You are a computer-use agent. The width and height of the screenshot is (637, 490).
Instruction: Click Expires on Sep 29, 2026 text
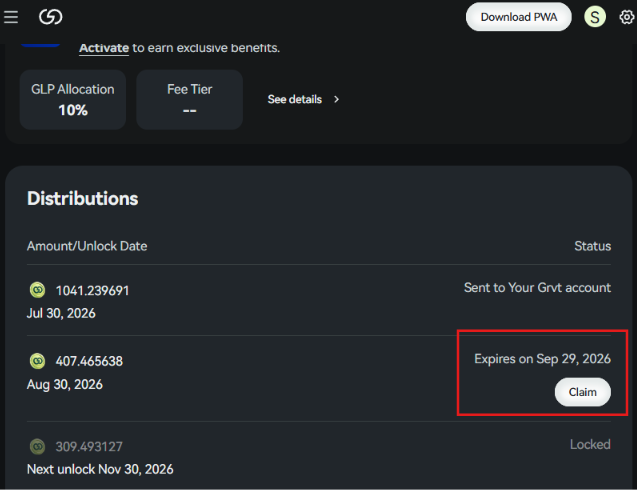(542, 359)
